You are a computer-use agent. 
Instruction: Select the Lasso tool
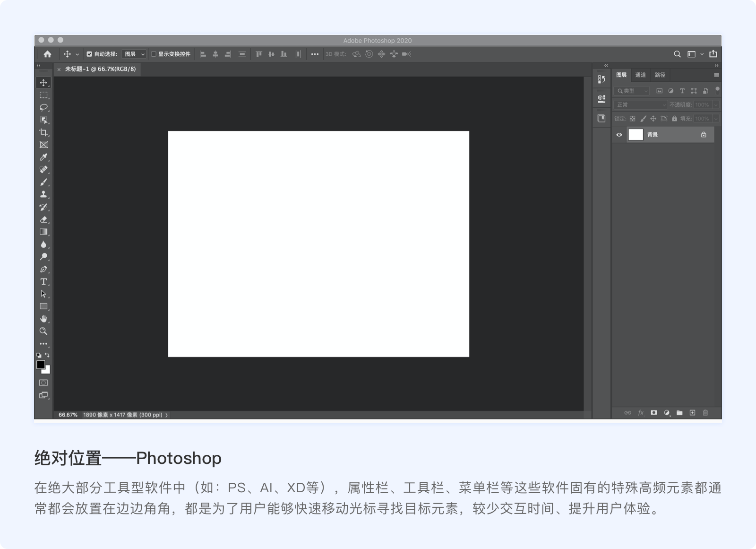tap(43, 107)
